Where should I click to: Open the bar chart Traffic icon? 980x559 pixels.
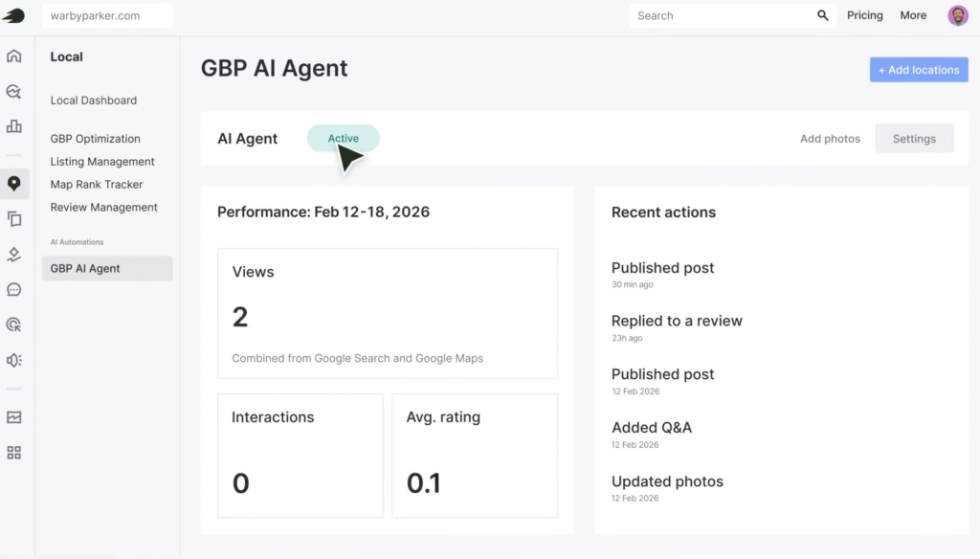[x=13, y=126]
